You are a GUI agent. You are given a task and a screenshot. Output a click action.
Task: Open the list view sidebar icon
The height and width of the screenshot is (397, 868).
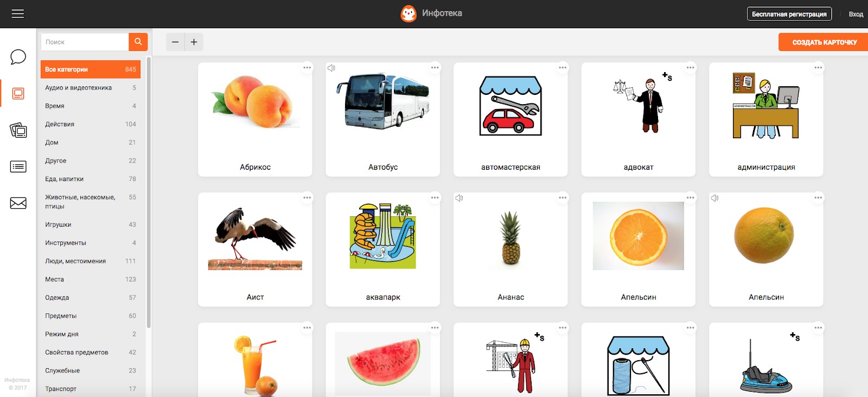point(18,167)
